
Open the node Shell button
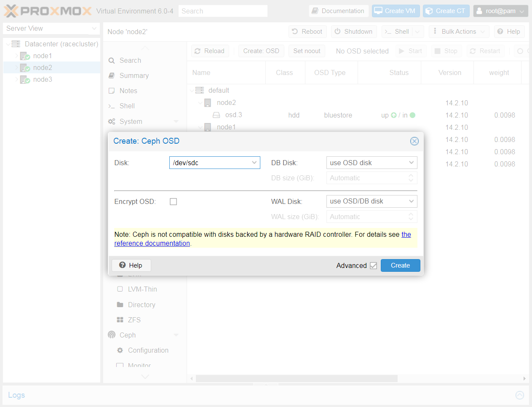click(x=397, y=32)
